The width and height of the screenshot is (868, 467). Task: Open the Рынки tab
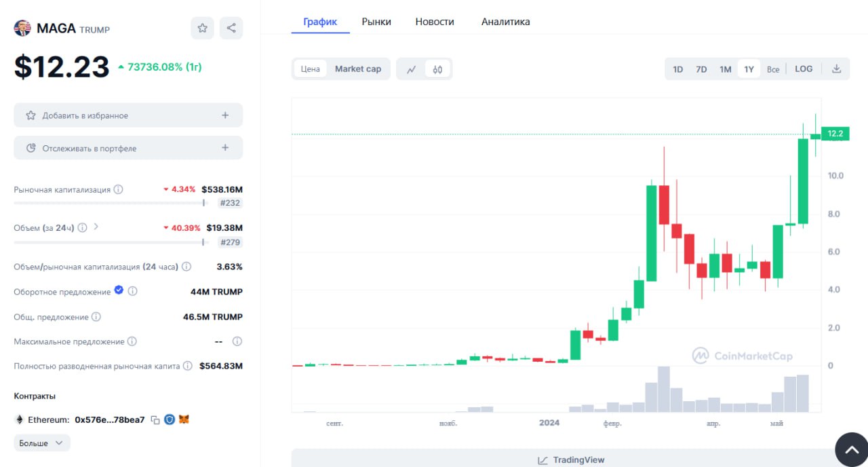376,22
